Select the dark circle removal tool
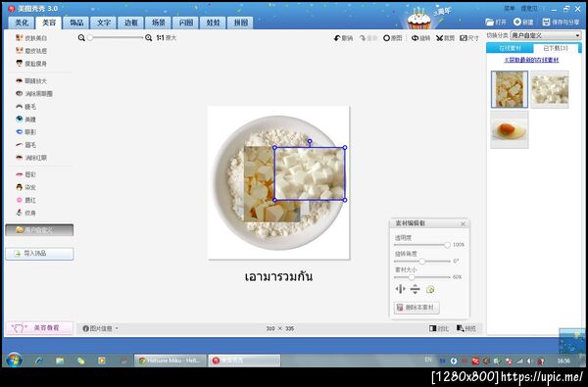The image size is (588, 387). point(33,94)
